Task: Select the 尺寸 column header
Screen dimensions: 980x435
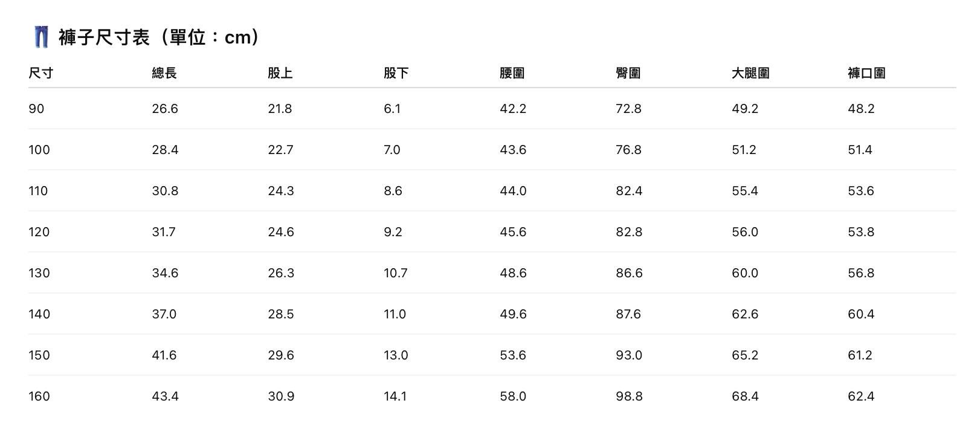Action: (x=40, y=73)
